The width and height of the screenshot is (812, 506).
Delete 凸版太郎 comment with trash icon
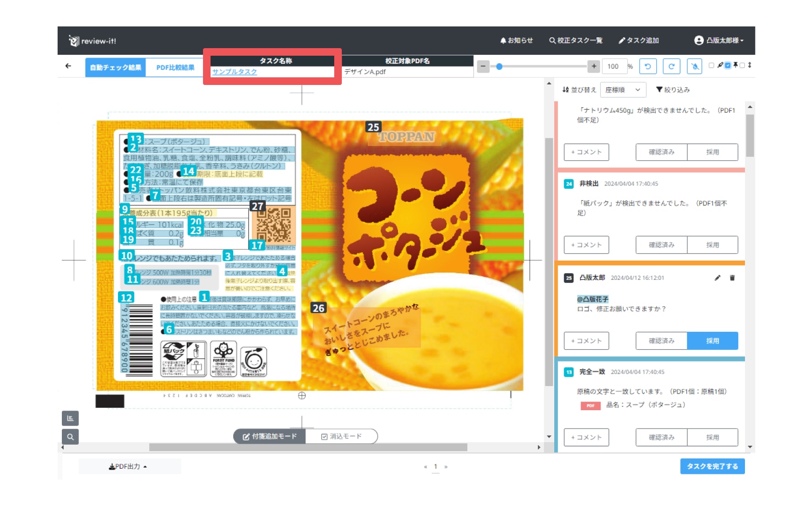click(x=732, y=278)
